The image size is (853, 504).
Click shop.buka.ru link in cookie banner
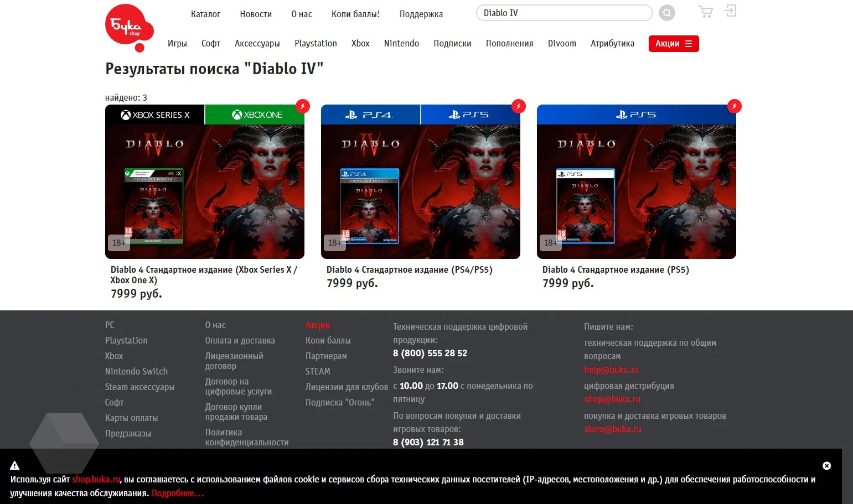(96, 480)
